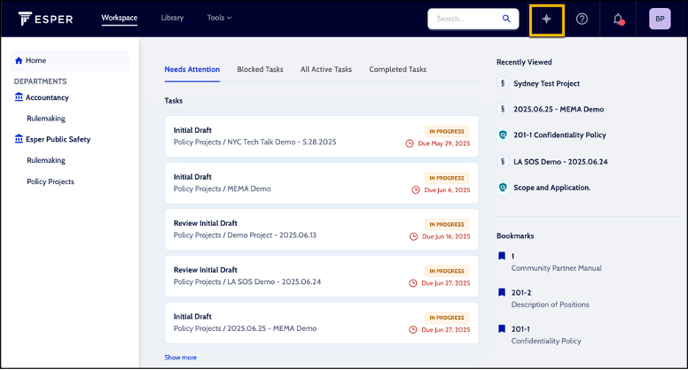This screenshot has height=370, width=688.
Task: Click clock icon beside Due May 29, 2025
Action: coord(409,144)
